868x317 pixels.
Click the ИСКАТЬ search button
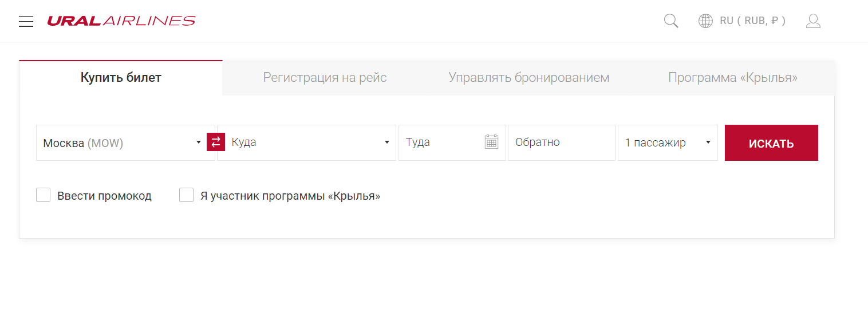tap(771, 143)
